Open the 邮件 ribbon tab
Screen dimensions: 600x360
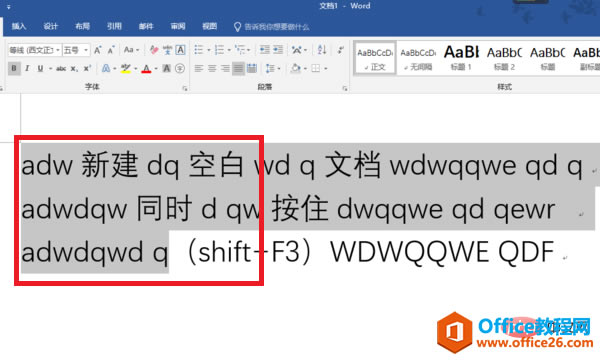pyautogui.click(x=146, y=26)
